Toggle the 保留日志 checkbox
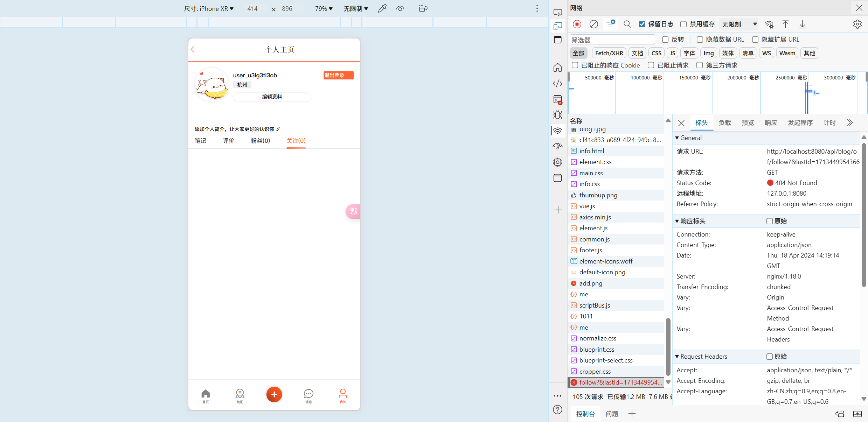Screen dimensions: 868x422 [x=642, y=24]
